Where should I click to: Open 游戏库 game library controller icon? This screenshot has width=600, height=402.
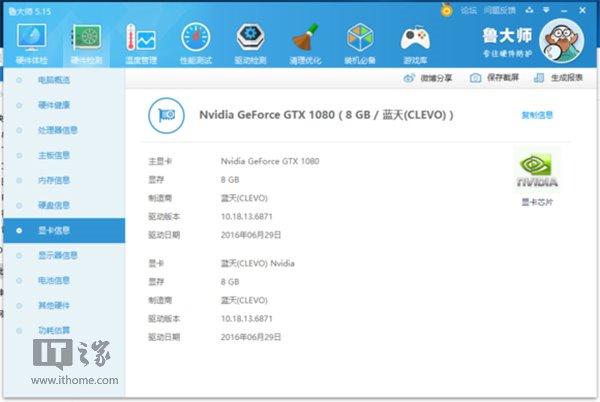point(414,40)
